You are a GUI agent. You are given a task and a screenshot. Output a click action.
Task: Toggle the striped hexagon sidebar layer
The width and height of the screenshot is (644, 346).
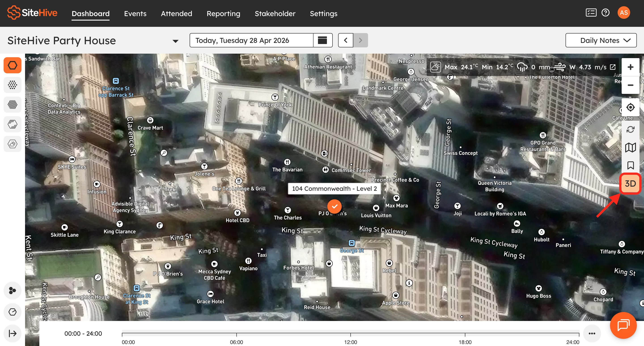pos(13,104)
